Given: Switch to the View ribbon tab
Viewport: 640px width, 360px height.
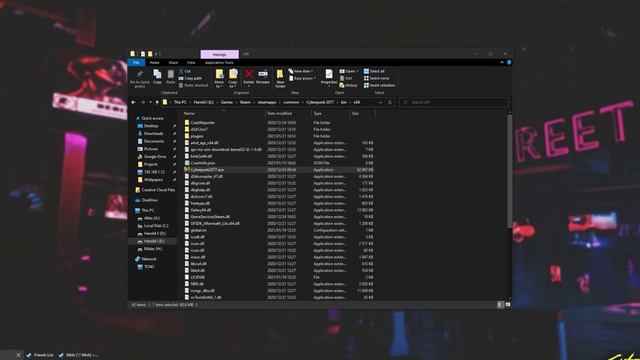Looking at the screenshot, I should 191,62.
